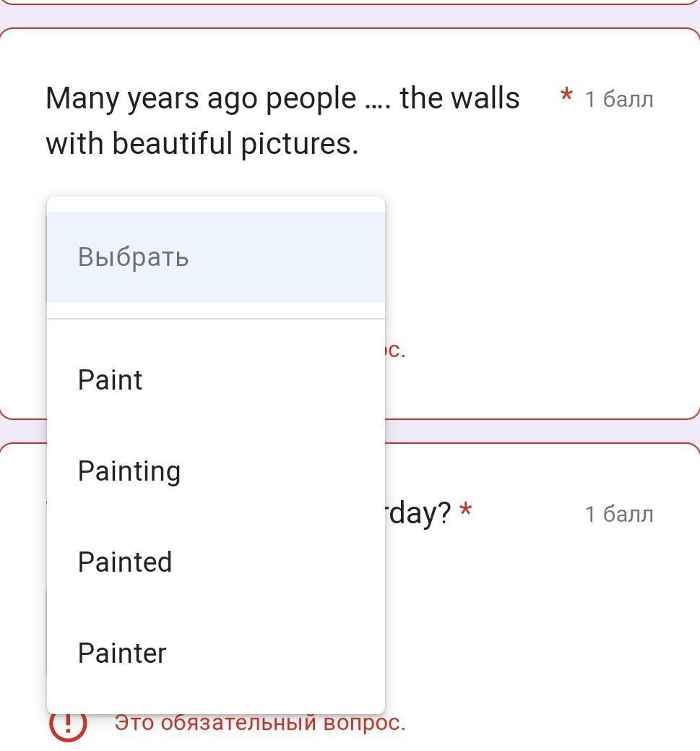The image size is (700, 751).
Task: Click the partially visible card at the top
Action: (350, 2)
